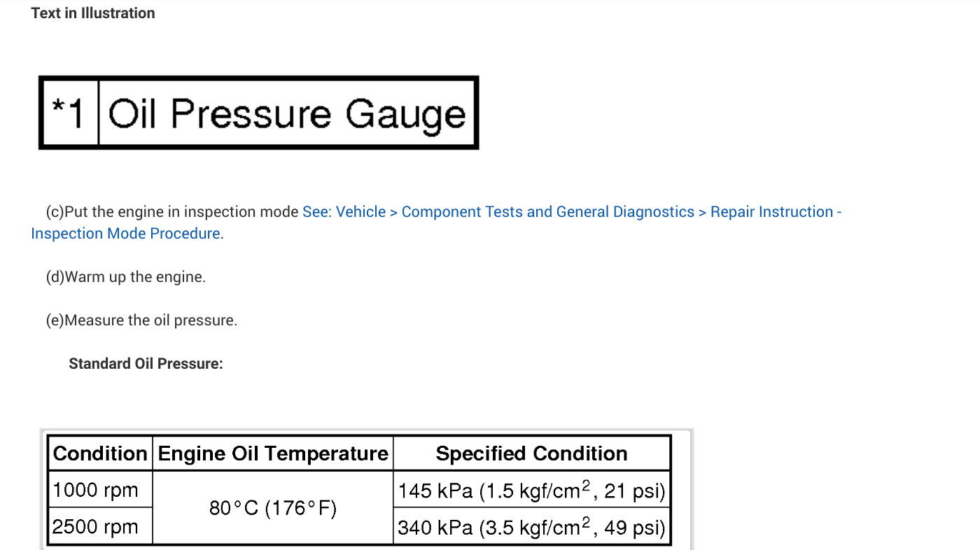Select the 1000 rpm condition cell

pos(96,490)
